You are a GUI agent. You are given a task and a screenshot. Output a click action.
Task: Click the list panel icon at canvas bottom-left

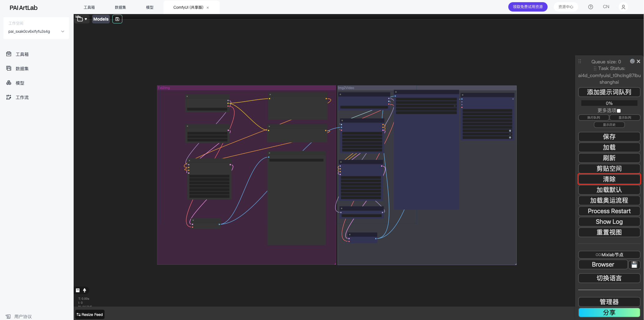tap(78, 290)
